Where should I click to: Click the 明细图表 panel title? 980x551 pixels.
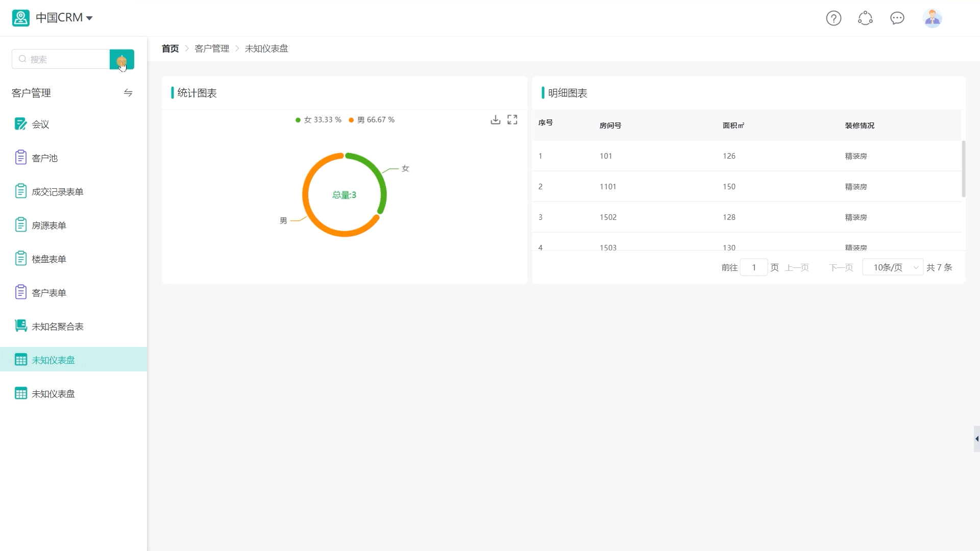coord(568,93)
